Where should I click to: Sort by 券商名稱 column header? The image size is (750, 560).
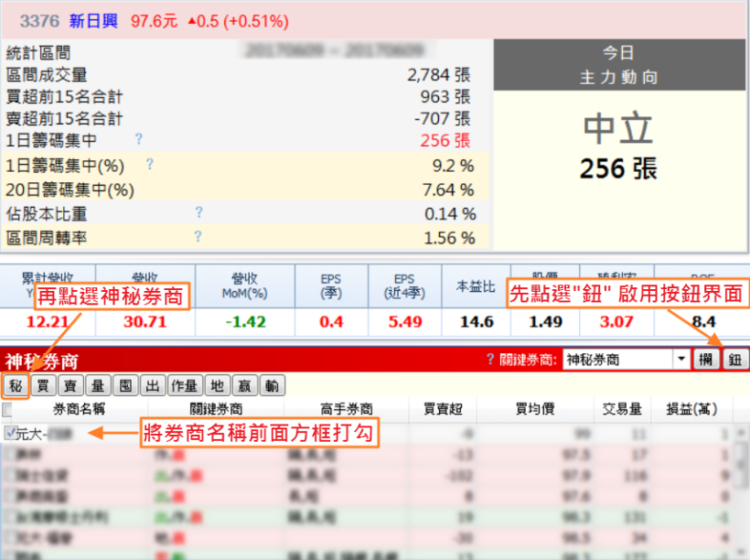coord(79,409)
